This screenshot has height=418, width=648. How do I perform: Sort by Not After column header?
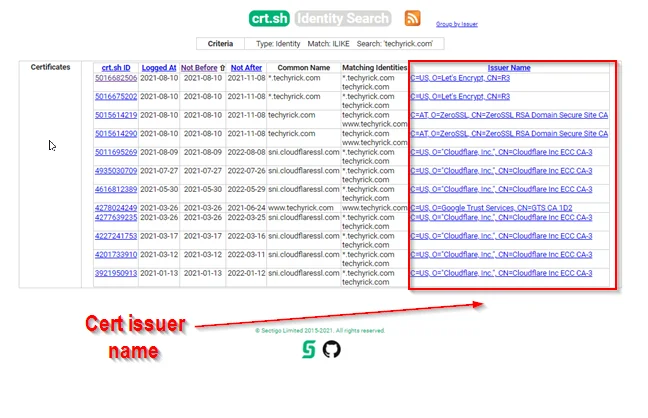coord(246,68)
